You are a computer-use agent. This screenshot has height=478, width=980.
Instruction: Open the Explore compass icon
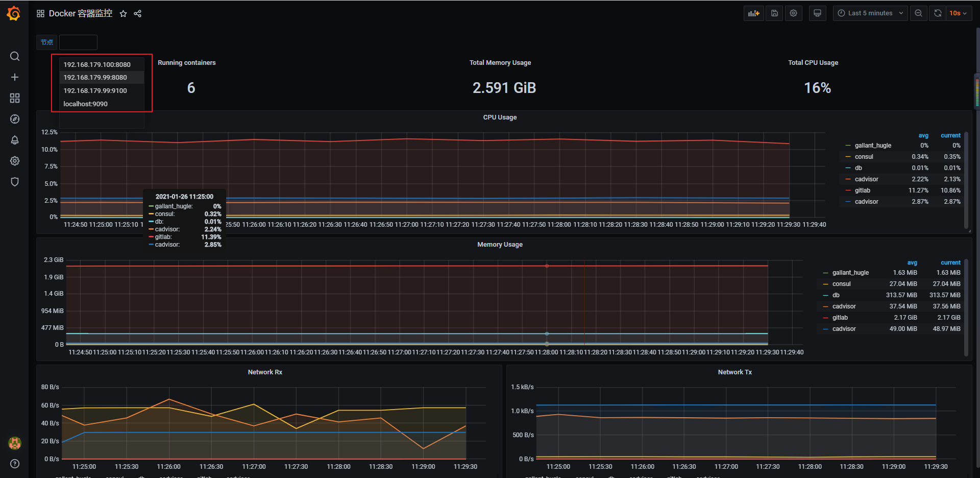[x=15, y=119]
